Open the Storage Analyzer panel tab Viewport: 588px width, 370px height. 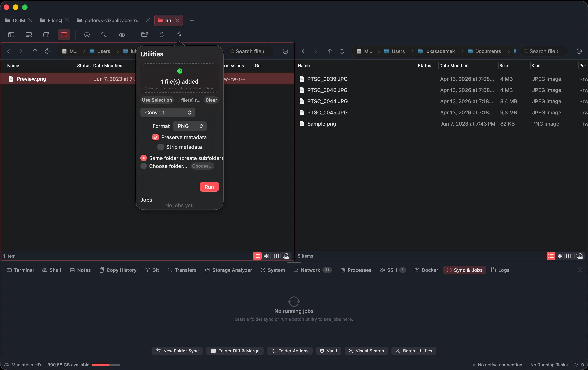pyautogui.click(x=229, y=270)
